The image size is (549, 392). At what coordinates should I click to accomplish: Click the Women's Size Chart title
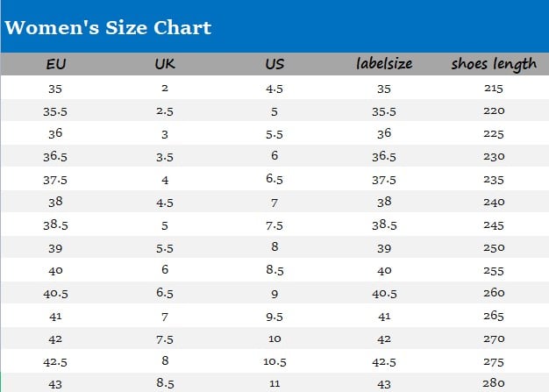pos(108,27)
